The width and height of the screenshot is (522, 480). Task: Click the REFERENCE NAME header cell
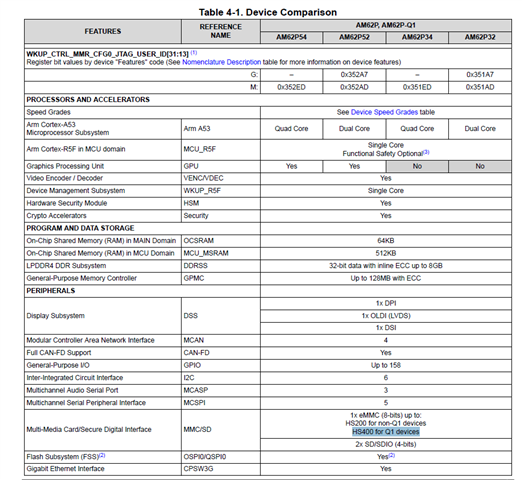click(x=221, y=31)
